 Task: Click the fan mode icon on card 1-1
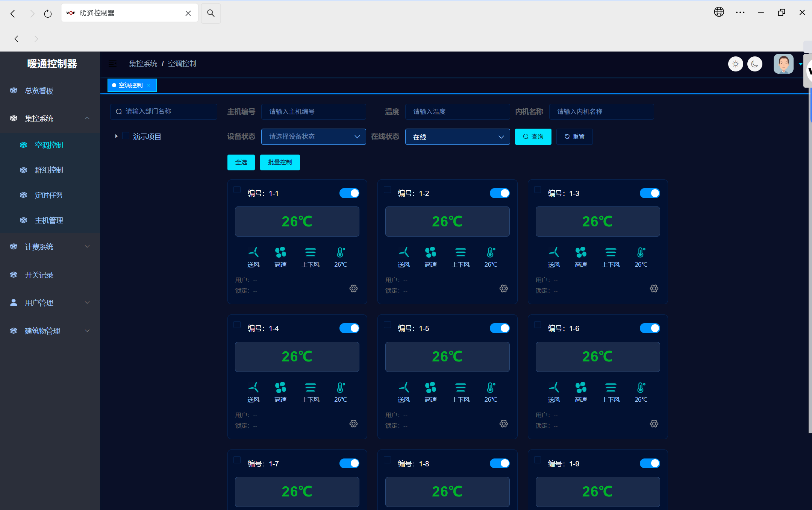click(x=253, y=252)
